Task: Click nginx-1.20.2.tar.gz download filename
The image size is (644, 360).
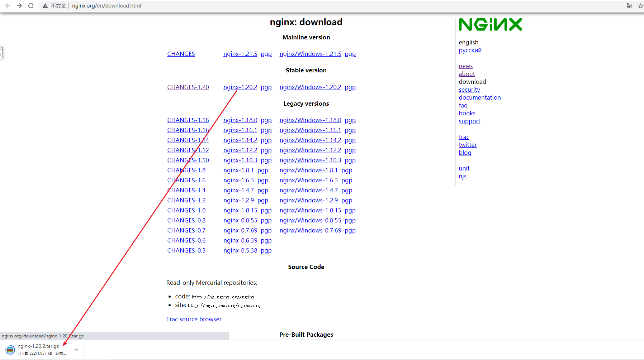Action: (x=38, y=346)
